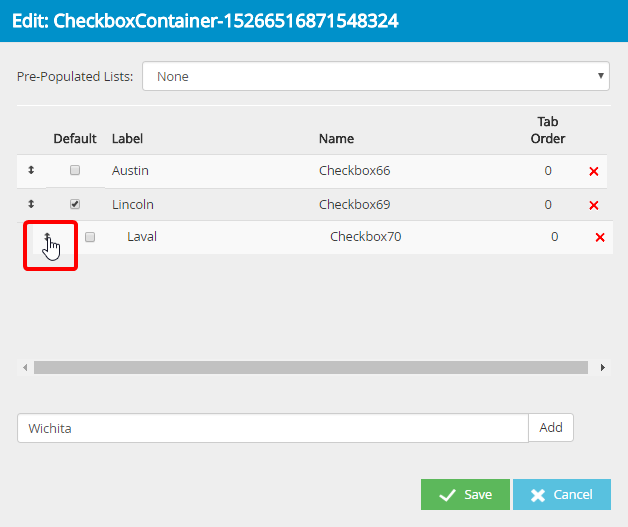Screen dimensions: 628x527
Task: Focus the new option text field
Action: 272,428
